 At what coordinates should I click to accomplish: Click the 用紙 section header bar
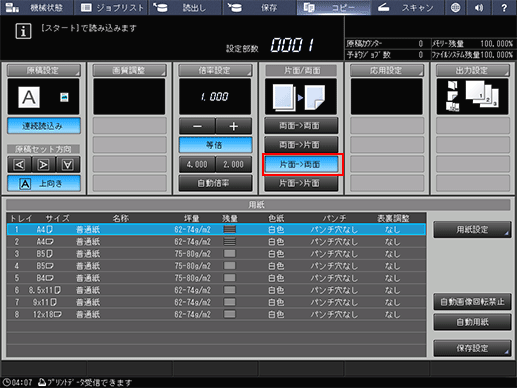(258, 205)
